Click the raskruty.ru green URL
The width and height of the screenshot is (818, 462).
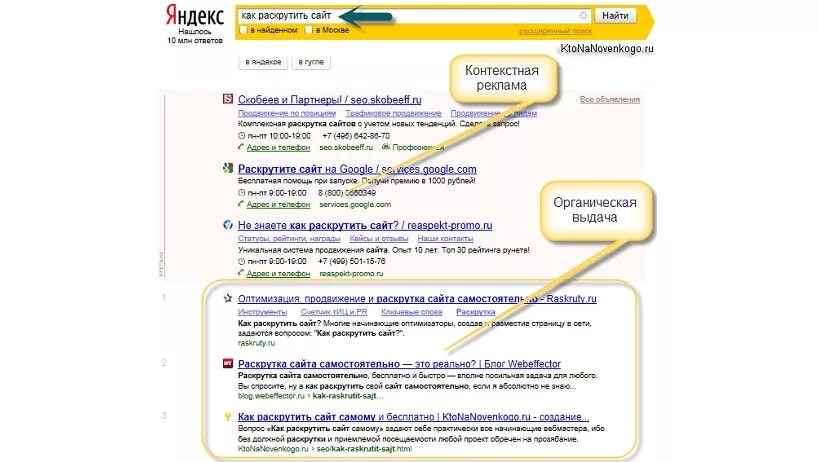point(256,343)
